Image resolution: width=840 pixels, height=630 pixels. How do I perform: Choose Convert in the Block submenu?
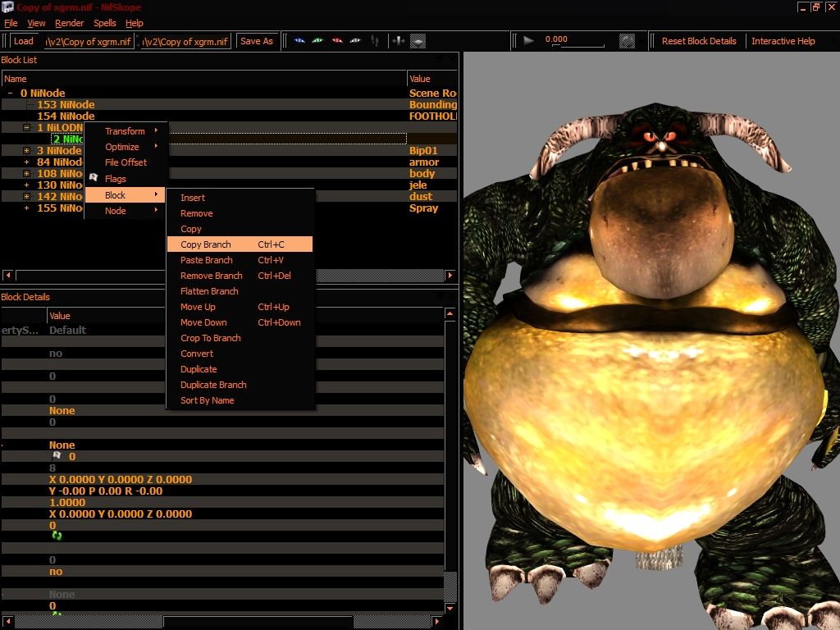[x=240, y=354]
